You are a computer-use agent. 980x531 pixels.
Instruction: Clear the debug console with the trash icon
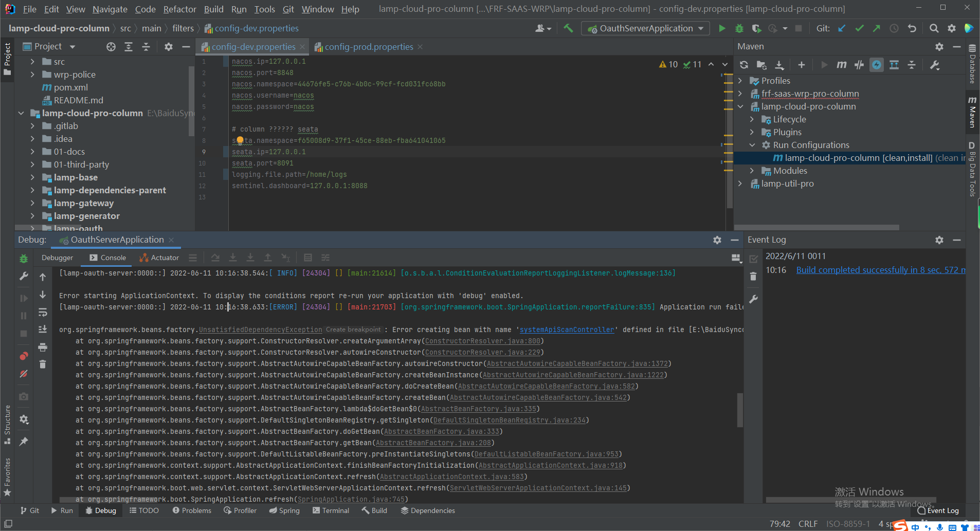(x=43, y=364)
